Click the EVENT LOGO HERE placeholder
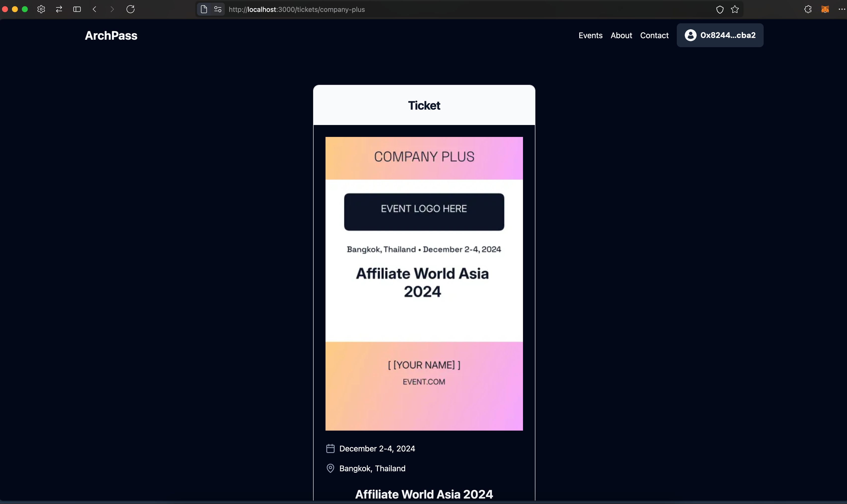 point(424,212)
